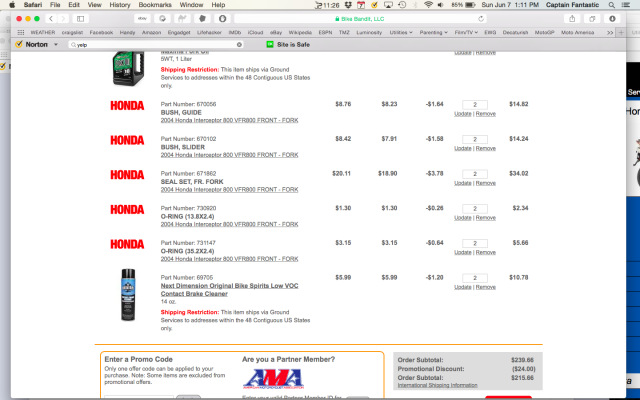Show hidden bookmarks via overflow chevrons
Viewport: 640px width, 400px height.
pos(610,32)
